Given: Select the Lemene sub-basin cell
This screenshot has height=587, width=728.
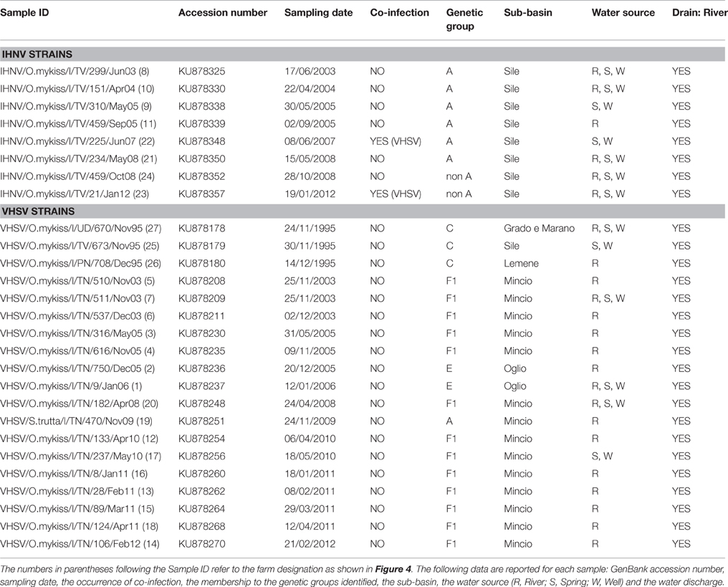Looking at the screenshot, I should point(521,264).
